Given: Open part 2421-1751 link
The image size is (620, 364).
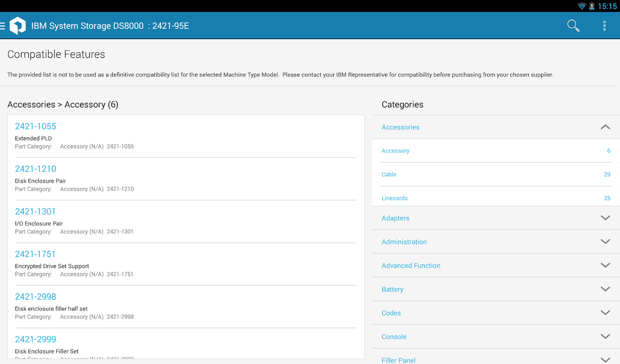Looking at the screenshot, I should [x=35, y=254].
